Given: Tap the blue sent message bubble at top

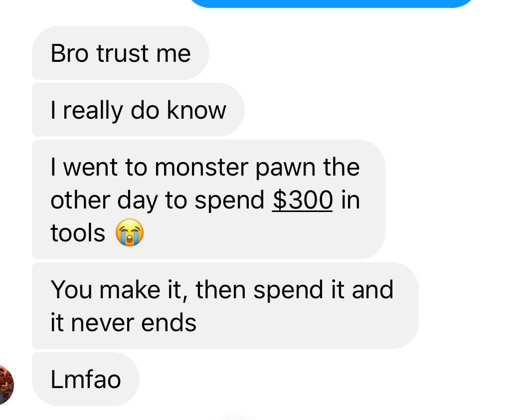Looking at the screenshot, I should pos(332,3).
